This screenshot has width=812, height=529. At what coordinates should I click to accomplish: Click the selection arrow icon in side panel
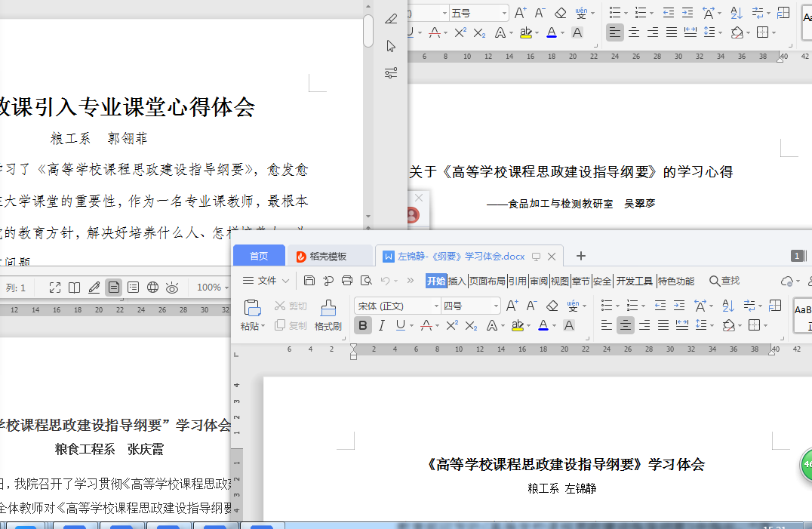point(391,46)
